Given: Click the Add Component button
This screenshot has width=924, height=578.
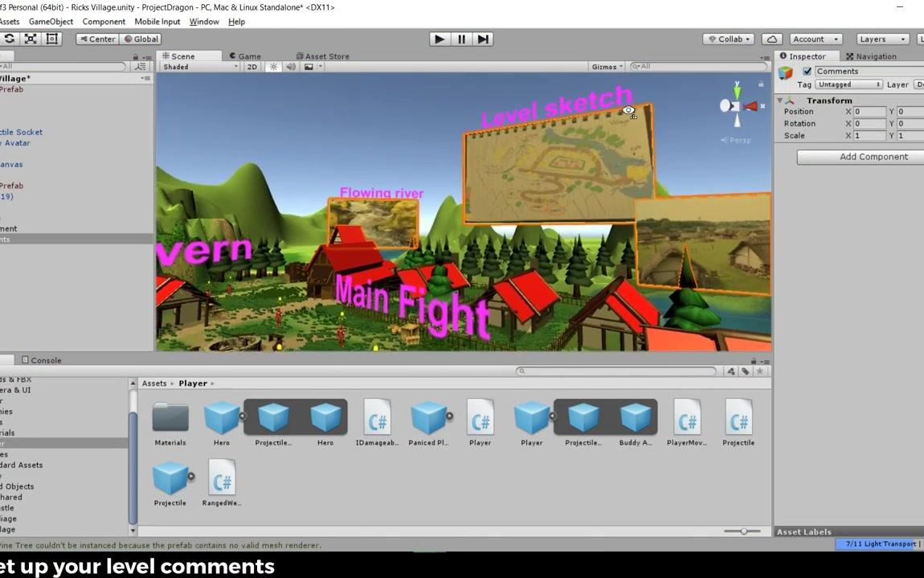Looking at the screenshot, I should click(858, 157).
